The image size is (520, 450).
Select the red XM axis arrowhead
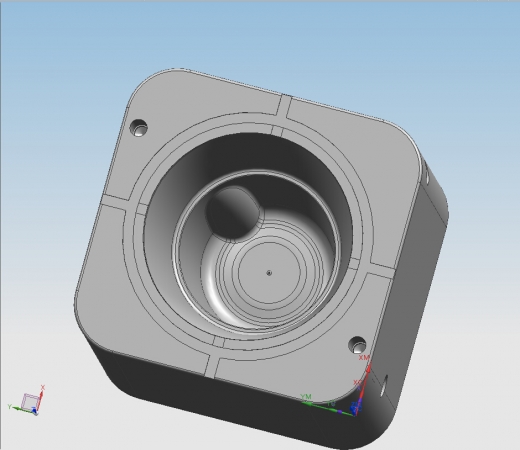click(x=368, y=368)
